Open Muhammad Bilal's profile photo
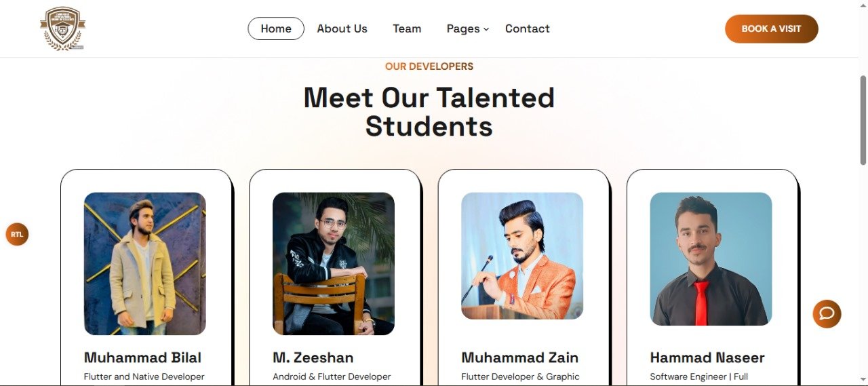This screenshot has height=386, width=868. click(x=145, y=264)
